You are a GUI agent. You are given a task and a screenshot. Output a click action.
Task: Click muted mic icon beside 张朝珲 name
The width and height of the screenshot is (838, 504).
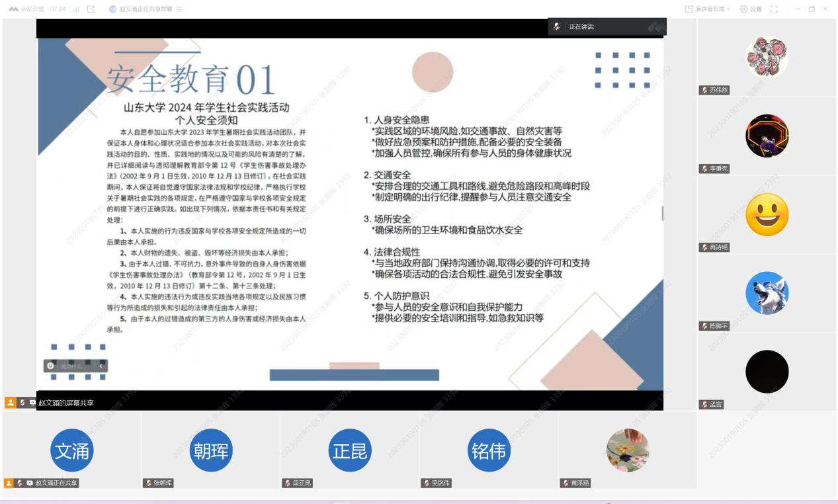[147, 483]
